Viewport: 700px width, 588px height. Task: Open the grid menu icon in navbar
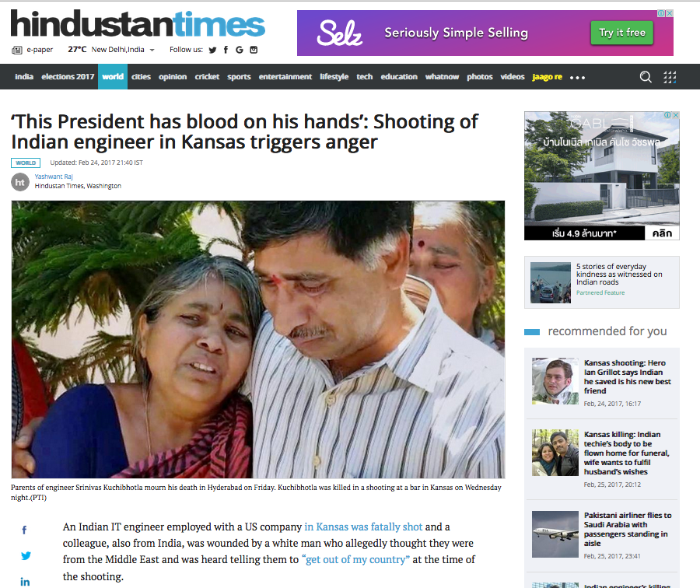[670, 77]
